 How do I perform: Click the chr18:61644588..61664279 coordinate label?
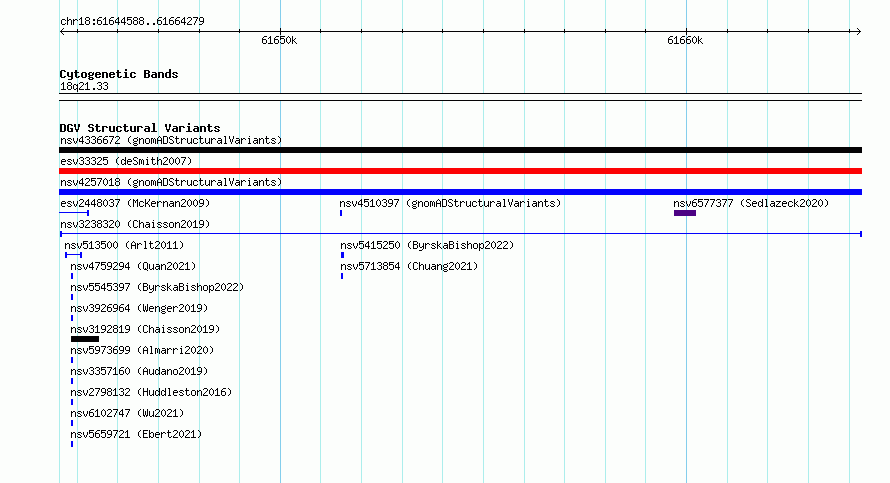click(x=132, y=21)
